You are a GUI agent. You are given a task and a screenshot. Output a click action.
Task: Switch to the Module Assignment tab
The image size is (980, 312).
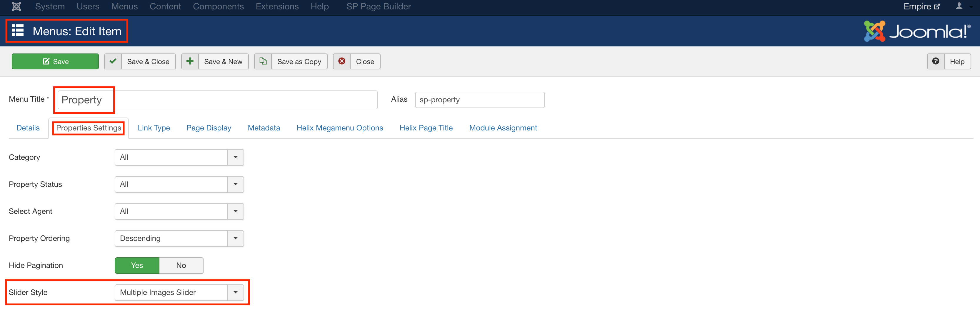(x=503, y=128)
